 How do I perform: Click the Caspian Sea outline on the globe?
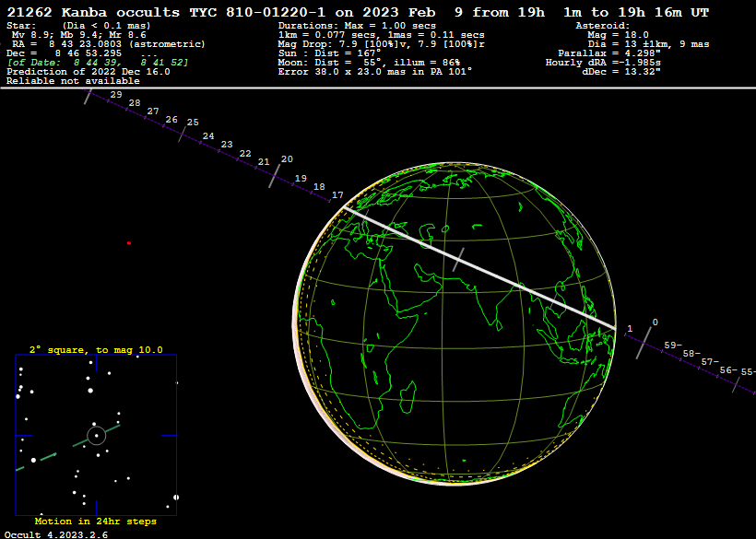click(427, 237)
